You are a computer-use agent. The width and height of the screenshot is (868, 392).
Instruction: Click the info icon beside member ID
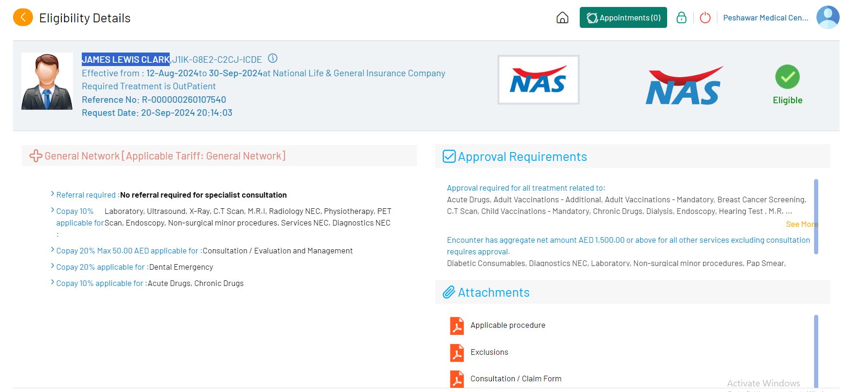coord(273,59)
